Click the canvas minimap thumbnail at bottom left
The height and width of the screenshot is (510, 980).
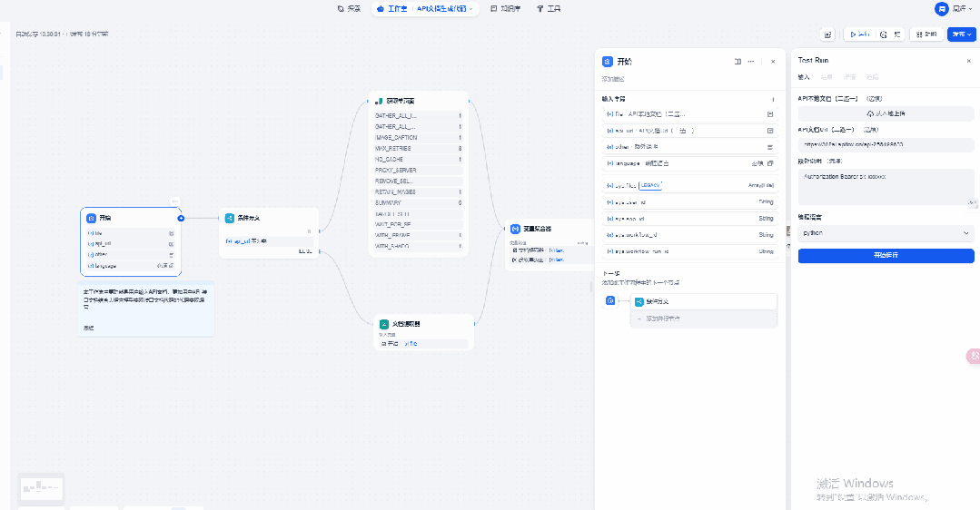(42, 489)
